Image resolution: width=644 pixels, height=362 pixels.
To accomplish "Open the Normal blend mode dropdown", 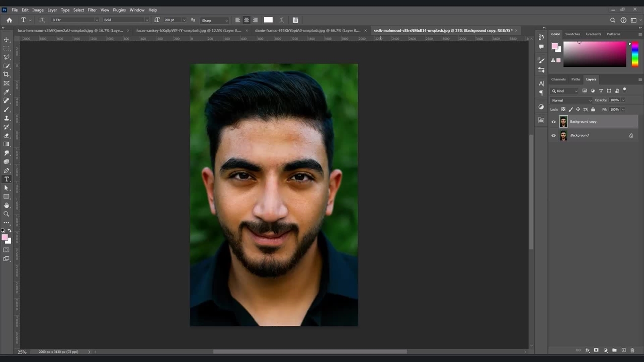I will 572,100.
